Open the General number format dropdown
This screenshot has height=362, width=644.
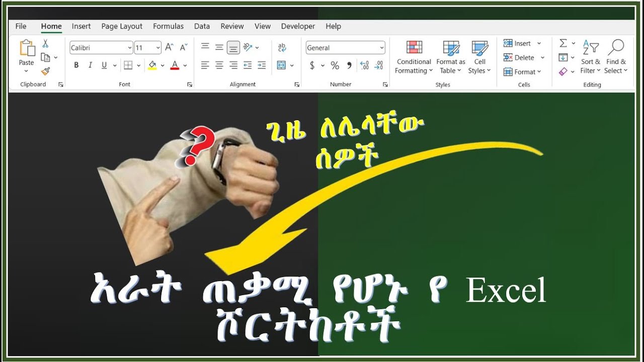(x=381, y=48)
